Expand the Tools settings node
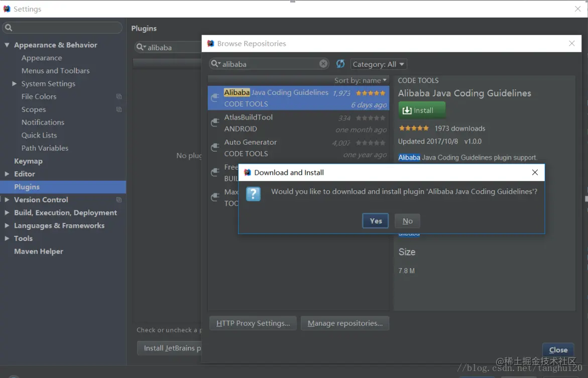 (7, 238)
